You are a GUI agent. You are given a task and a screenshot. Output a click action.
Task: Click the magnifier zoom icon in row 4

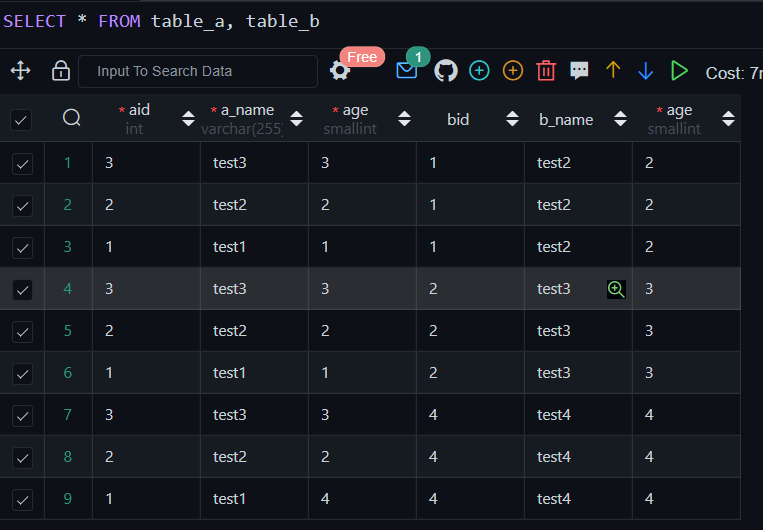(616, 289)
